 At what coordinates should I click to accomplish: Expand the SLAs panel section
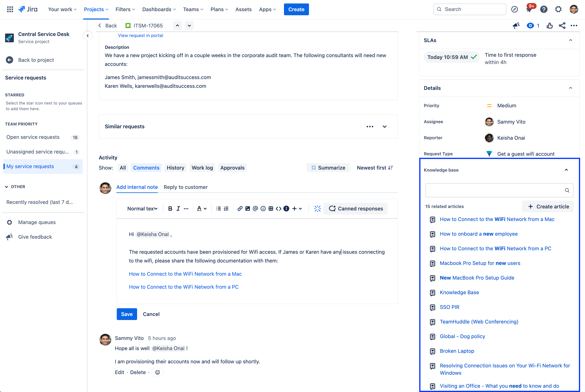(x=571, y=40)
